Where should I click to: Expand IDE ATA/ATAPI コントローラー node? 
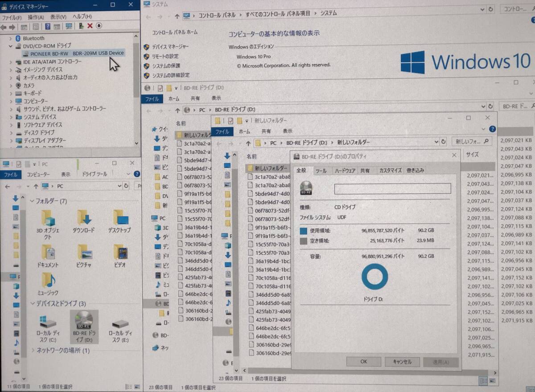(11, 62)
